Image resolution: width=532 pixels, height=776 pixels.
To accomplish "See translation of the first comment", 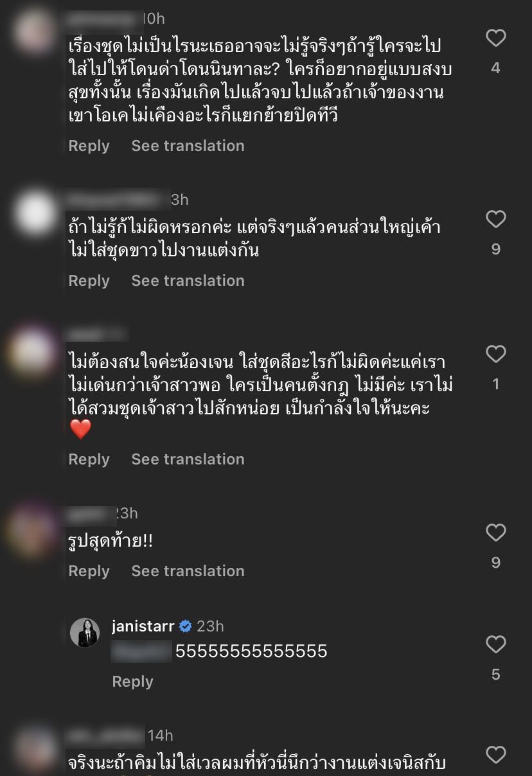I will coord(188,146).
